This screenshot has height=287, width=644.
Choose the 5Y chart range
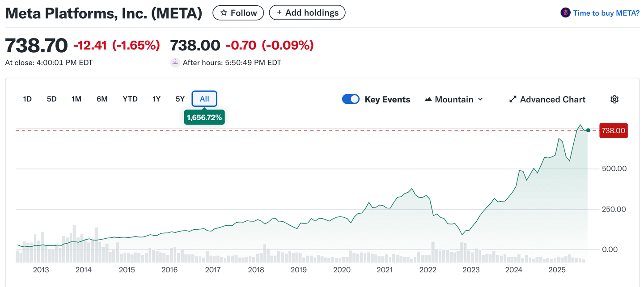[180, 99]
